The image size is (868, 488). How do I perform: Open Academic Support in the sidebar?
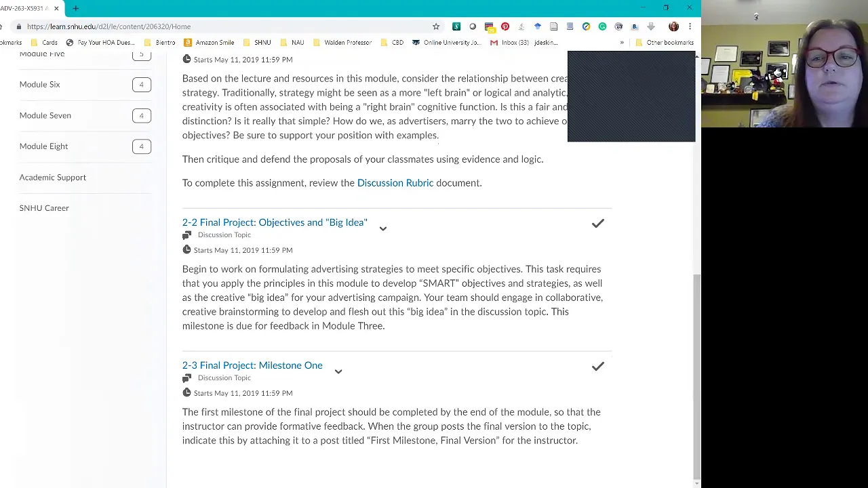(52, 178)
